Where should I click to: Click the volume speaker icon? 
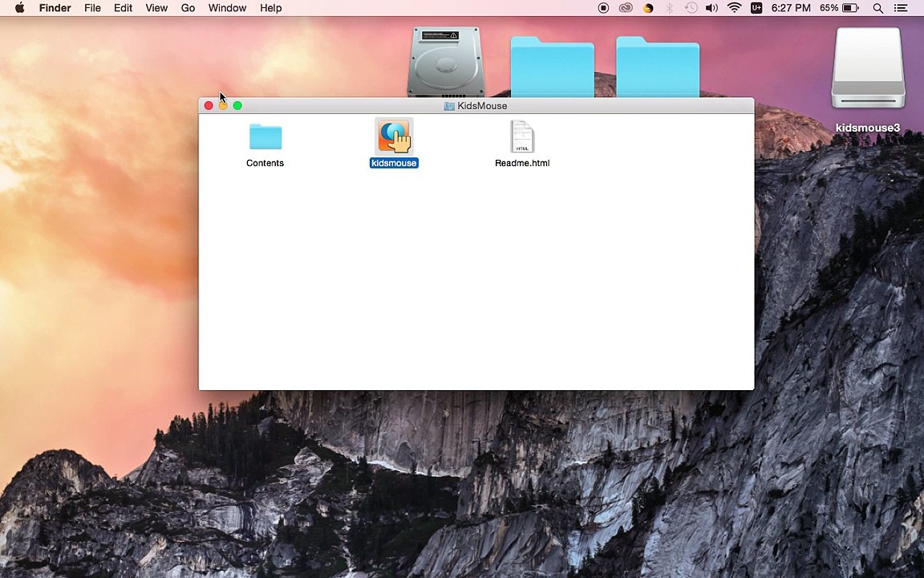712,8
